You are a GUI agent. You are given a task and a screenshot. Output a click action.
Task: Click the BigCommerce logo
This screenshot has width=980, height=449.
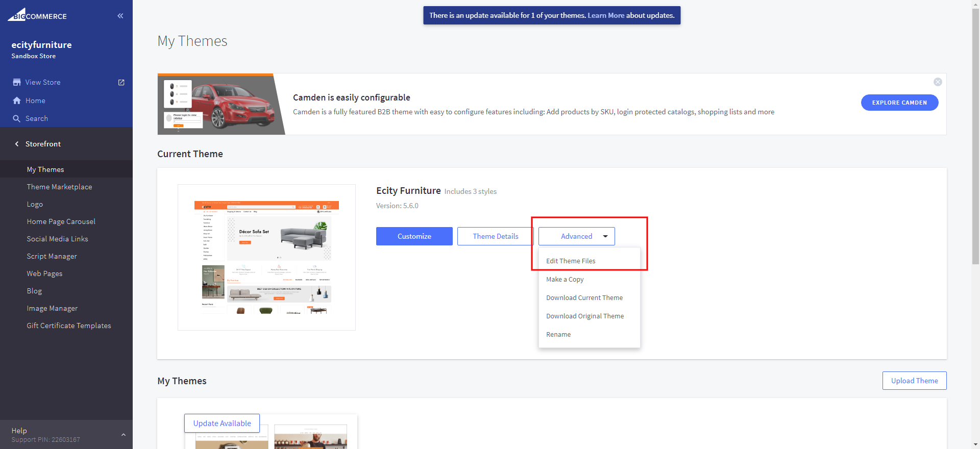click(x=37, y=15)
